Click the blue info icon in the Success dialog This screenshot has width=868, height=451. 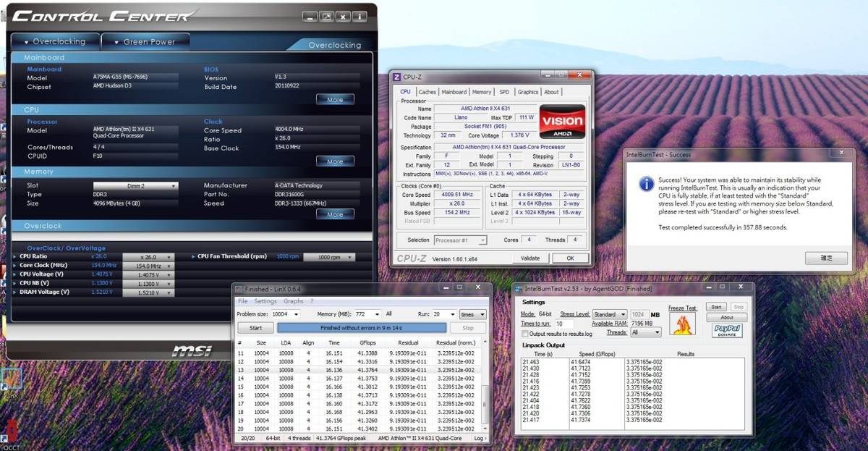648,184
